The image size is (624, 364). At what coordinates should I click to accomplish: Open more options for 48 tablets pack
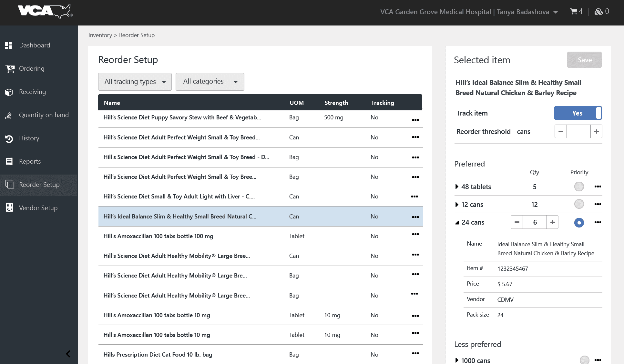(598, 187)
